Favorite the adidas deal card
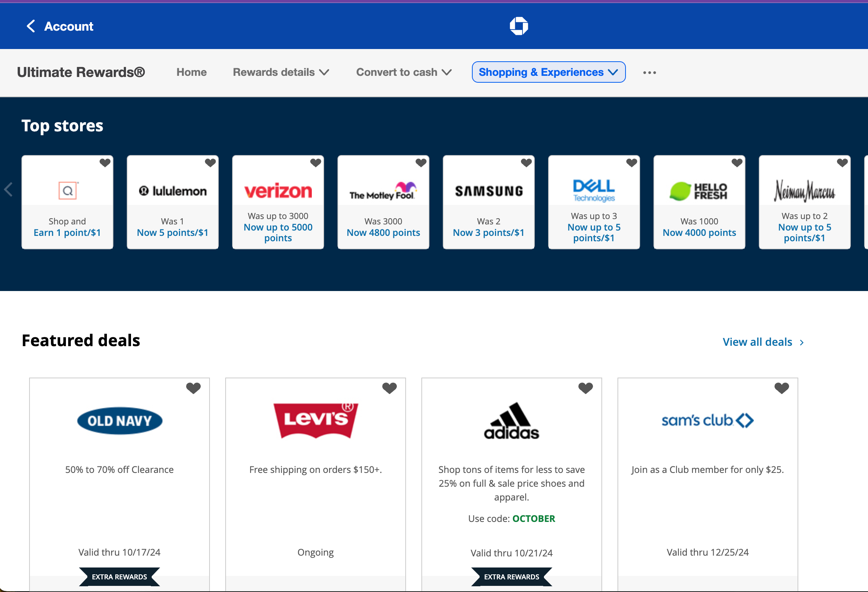868x592 pixels. pos(585,388)
